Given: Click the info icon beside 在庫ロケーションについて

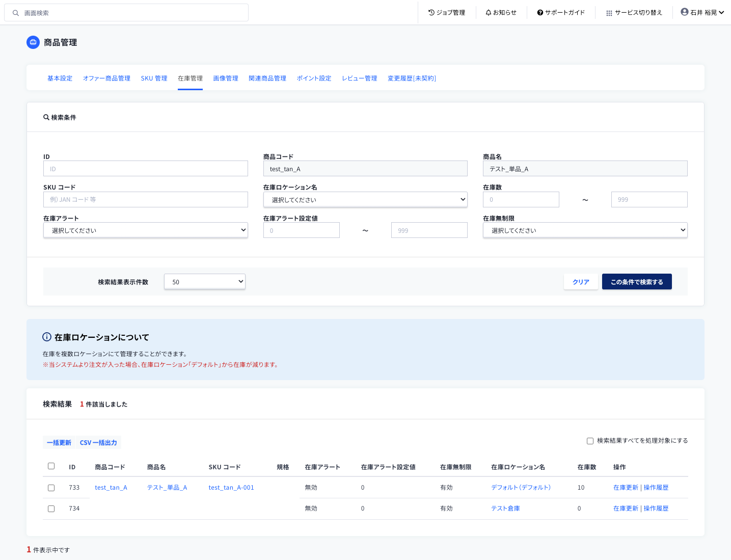Looking at the screenshot, I should (x=47, y=337).
